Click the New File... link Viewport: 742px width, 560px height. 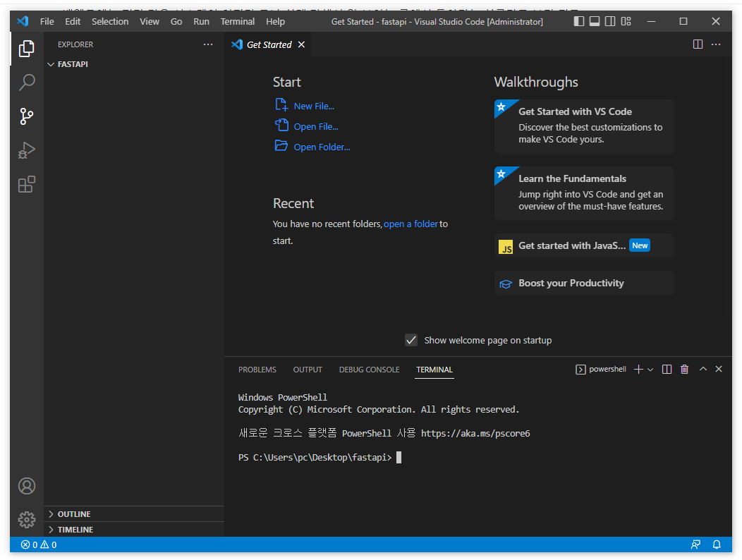pyautogui.click(x=314, y=106)
